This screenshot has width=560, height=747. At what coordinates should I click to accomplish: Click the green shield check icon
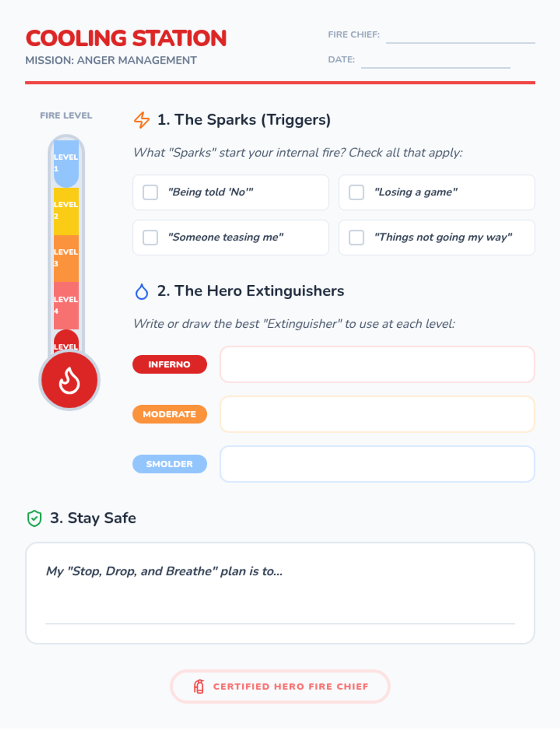click(x=35, y=518)
